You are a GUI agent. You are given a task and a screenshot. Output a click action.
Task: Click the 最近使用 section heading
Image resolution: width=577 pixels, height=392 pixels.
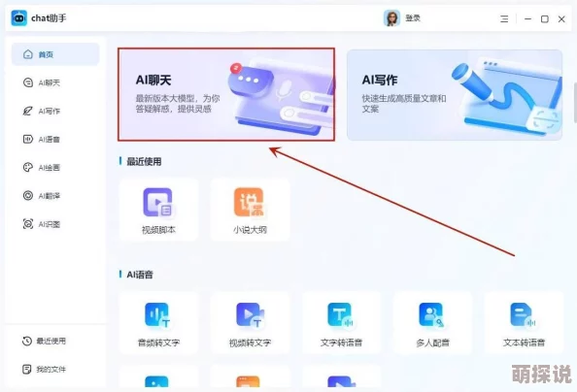click(144, 161)
